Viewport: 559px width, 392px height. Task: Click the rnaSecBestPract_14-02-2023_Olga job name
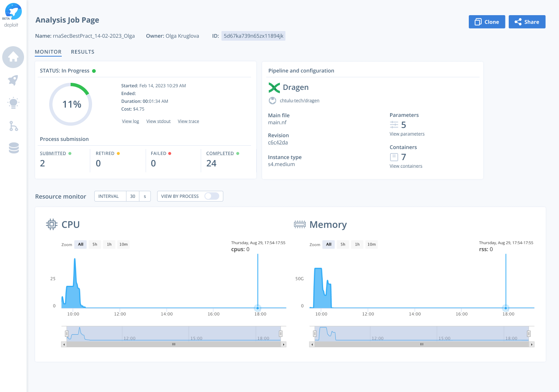(x=94, y=36)
